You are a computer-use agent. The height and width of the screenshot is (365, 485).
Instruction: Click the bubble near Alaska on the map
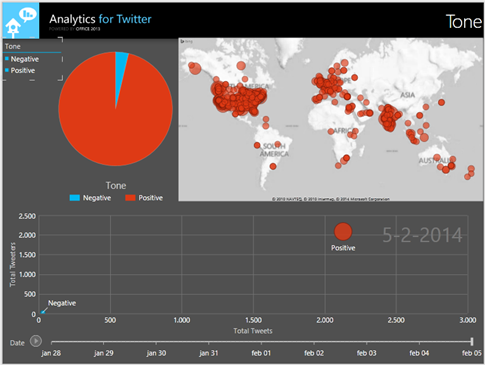pos(194,68)
